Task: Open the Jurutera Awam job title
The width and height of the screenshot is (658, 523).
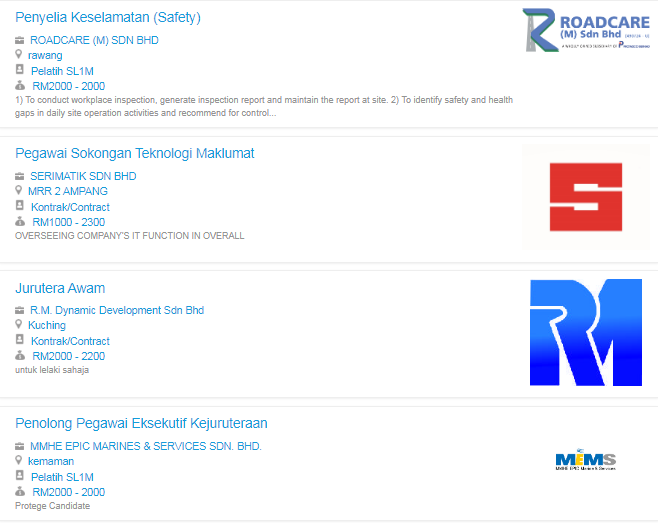Action: click(x=60, y=288)
